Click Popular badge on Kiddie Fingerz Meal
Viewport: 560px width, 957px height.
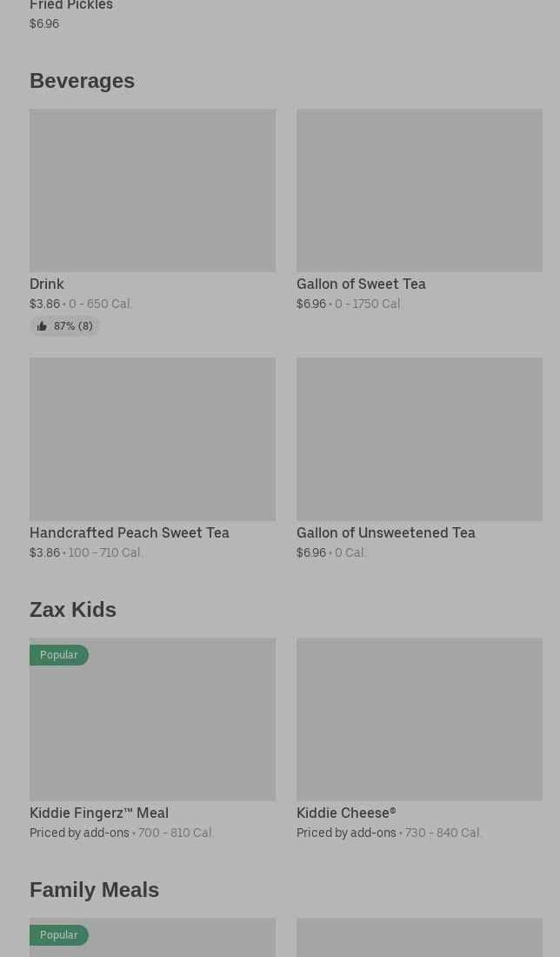[59, 655]
